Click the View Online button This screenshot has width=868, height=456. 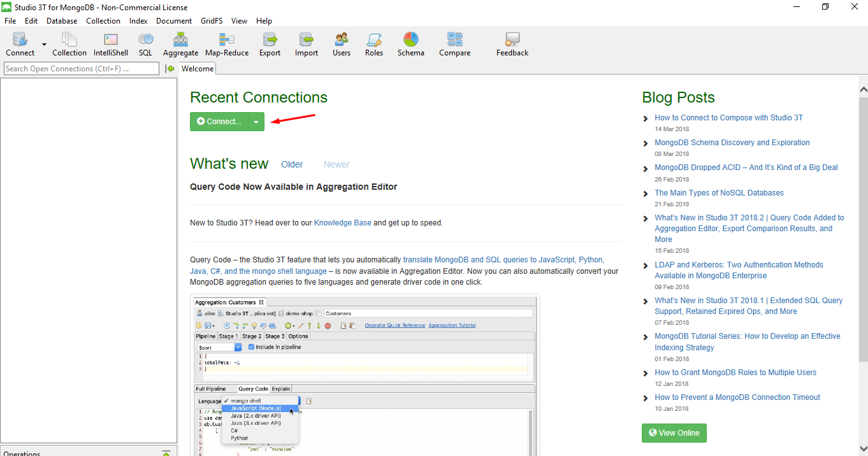(674, 433)
